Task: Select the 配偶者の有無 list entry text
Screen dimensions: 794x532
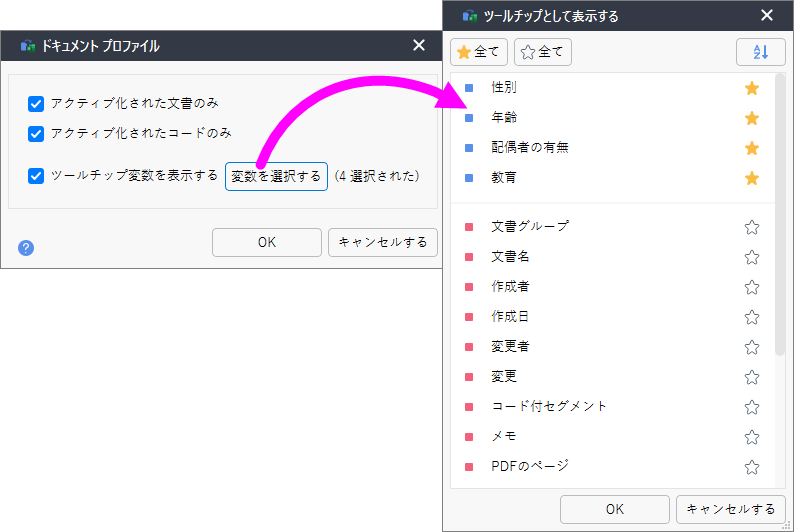Action: coord(530,147)
